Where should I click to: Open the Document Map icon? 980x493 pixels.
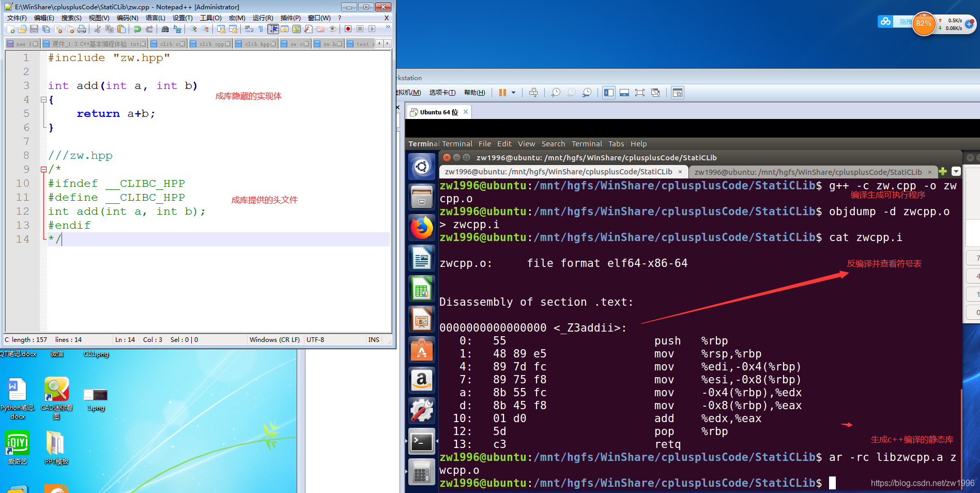[296, 29]
